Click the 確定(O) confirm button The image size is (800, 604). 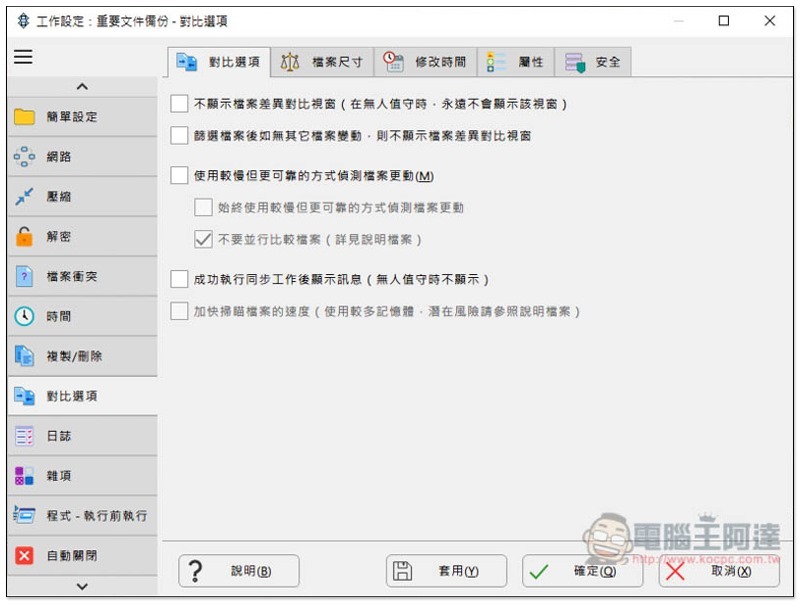pyautogui.click(x=583, y=571)
